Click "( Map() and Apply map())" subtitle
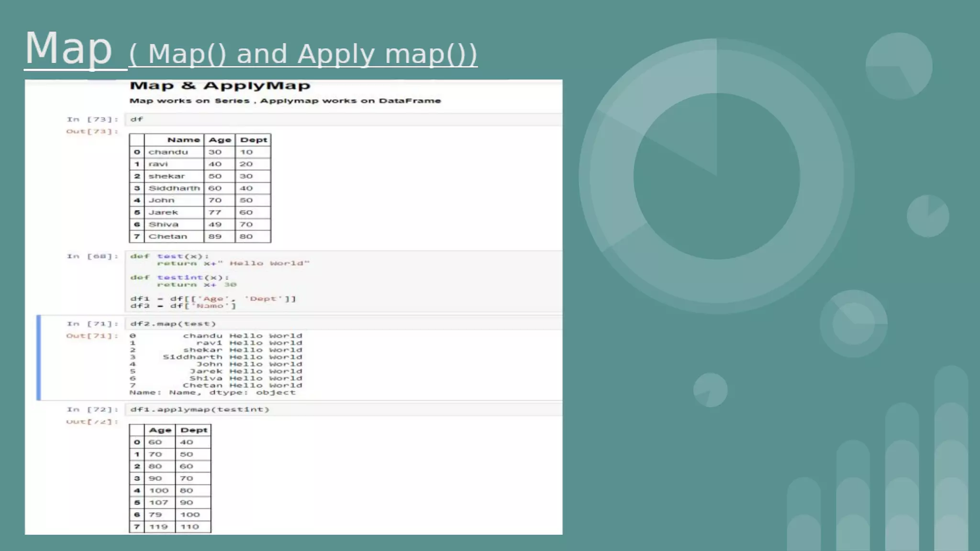Viewport: 980px width, 551px height. point(303,54)
